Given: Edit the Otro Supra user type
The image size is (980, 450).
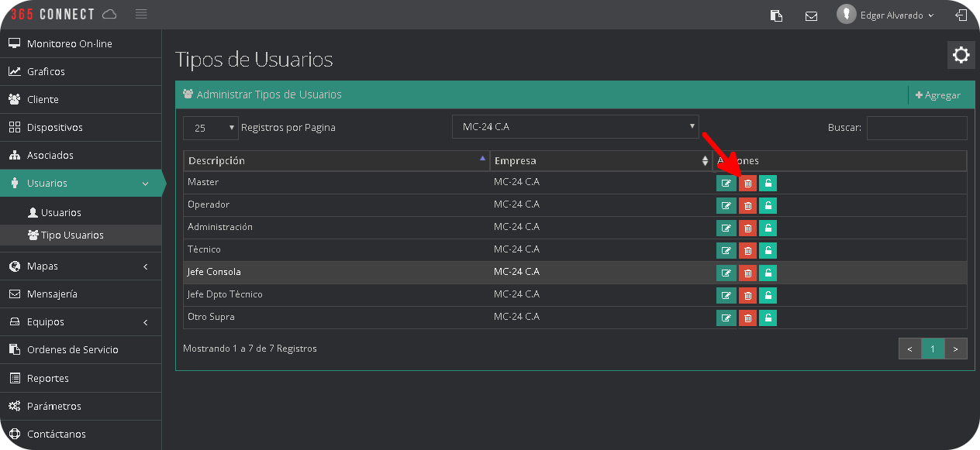Looking at the screenshot, I should (726, 318).
